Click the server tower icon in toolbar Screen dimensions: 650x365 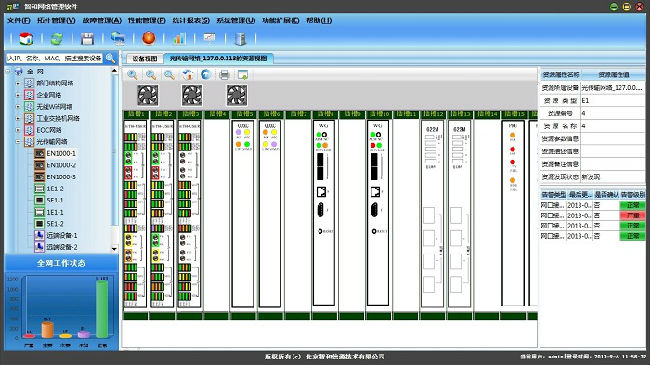click(240, 39)
